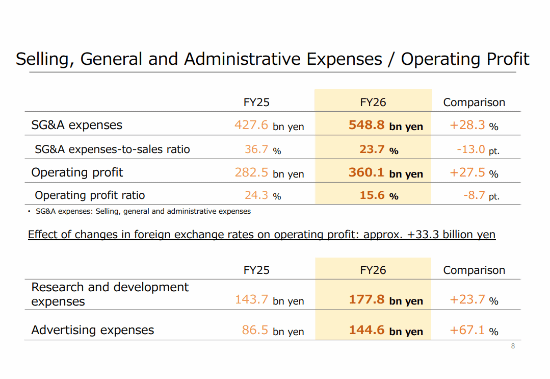Click the '15.6 %' FY26 value

tap(379, 195)
